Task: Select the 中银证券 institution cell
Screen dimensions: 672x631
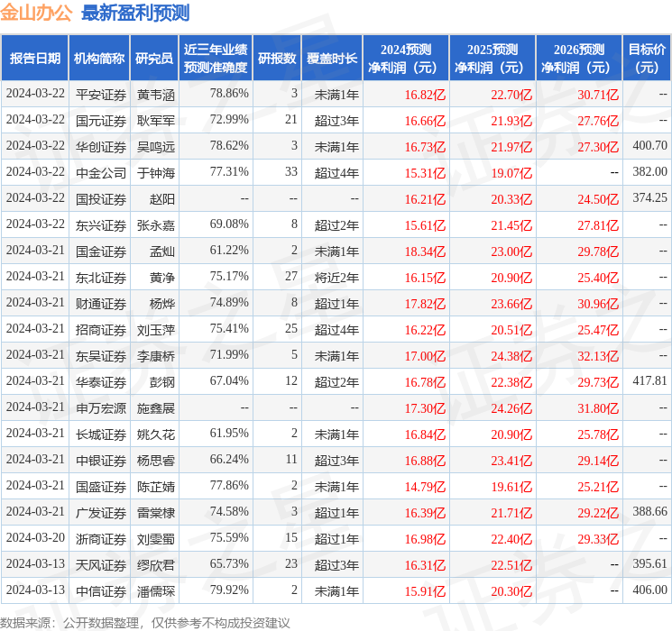Action: (101, 460)
